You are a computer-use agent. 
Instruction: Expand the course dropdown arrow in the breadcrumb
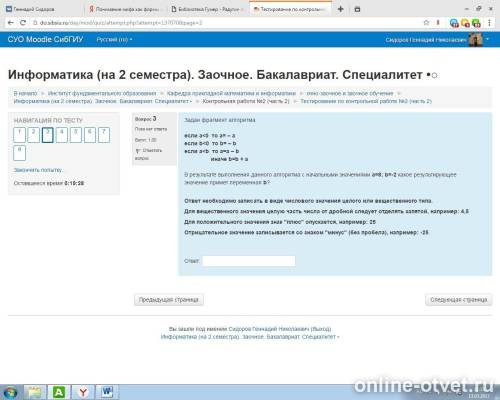pos(191,101)
